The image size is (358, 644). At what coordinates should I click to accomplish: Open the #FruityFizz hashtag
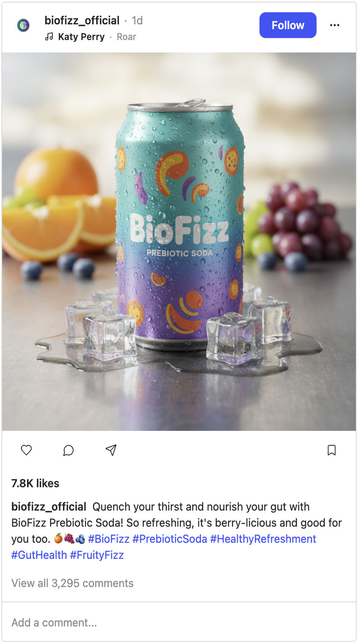click(x=97, y=555)
